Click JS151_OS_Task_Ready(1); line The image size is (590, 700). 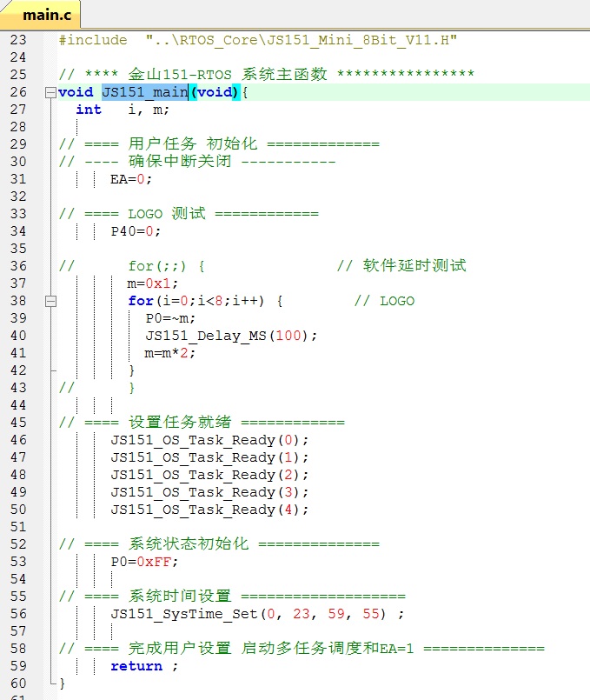coord(209,457)
